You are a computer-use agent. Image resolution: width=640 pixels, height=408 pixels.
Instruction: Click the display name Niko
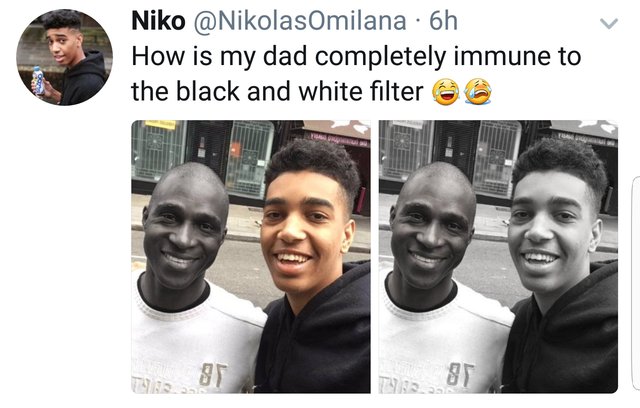pyautogui.click(x=158, y=21)
